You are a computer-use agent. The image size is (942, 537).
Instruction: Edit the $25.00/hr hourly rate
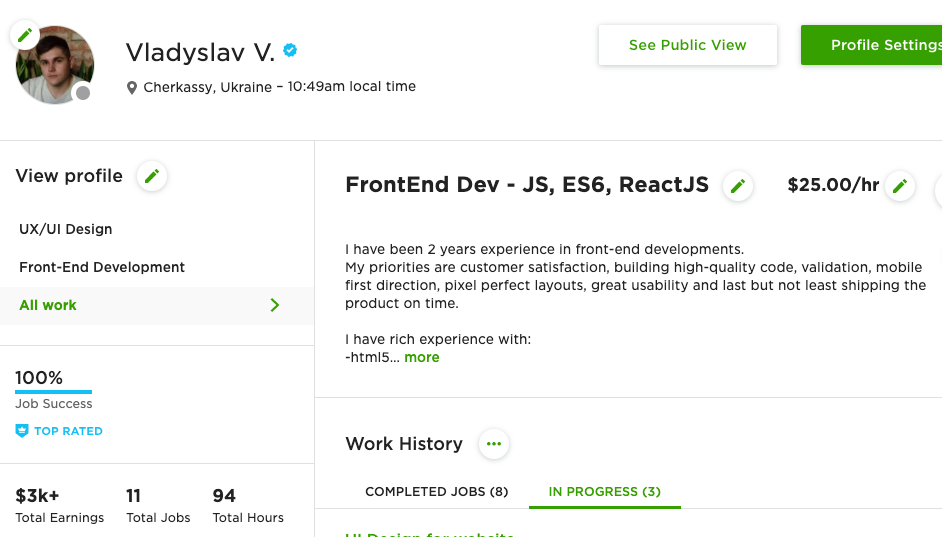(x=900, y=186)
